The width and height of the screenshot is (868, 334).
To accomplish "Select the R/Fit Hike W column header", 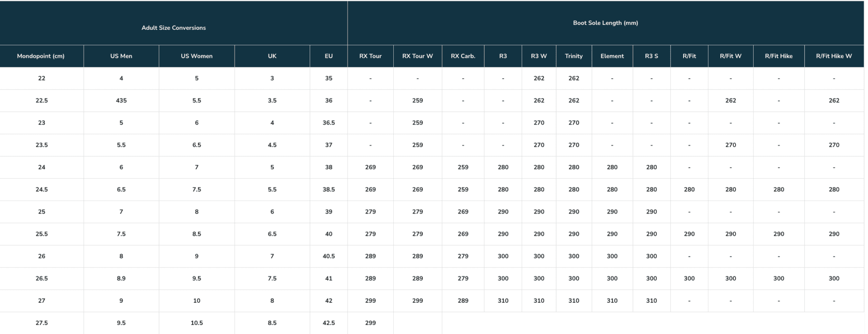I will 834,56.
